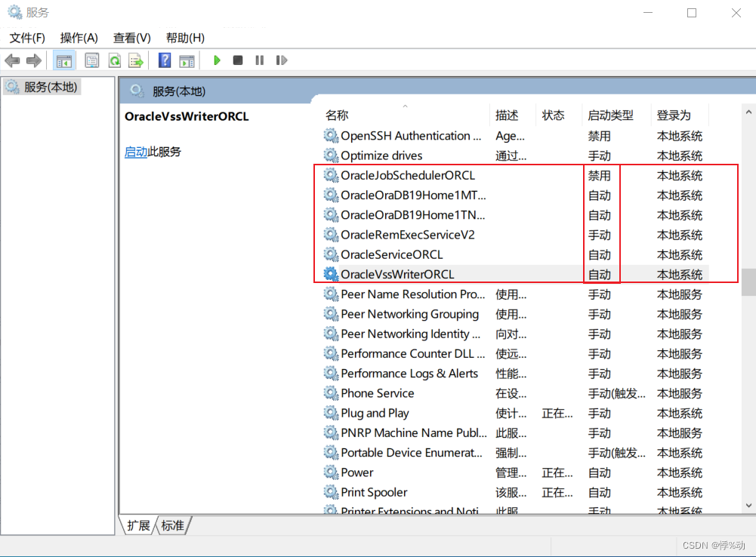The image size is (756, 557).
Task: Click 正在... status of Plug and Play
Action: 557,413
